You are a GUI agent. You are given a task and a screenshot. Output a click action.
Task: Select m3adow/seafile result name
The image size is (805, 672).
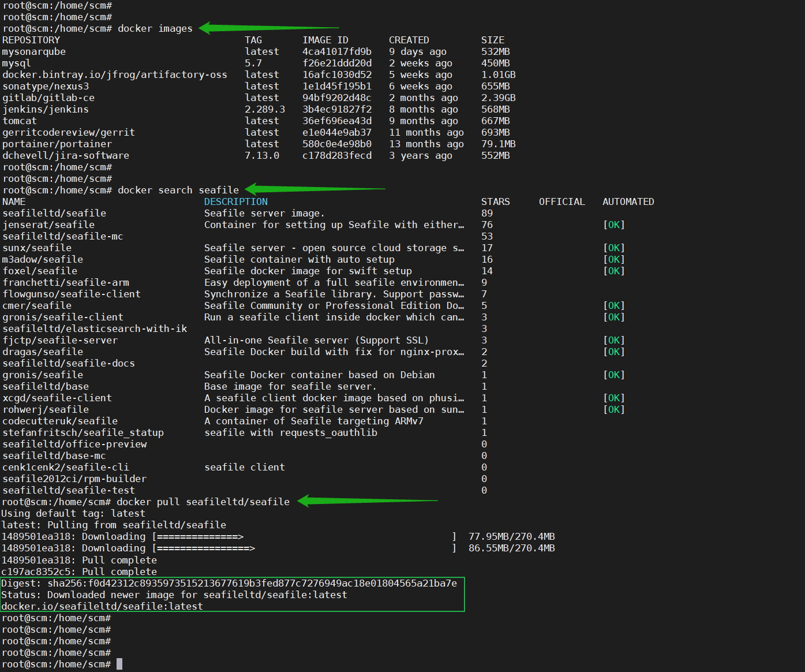point(43,259)
